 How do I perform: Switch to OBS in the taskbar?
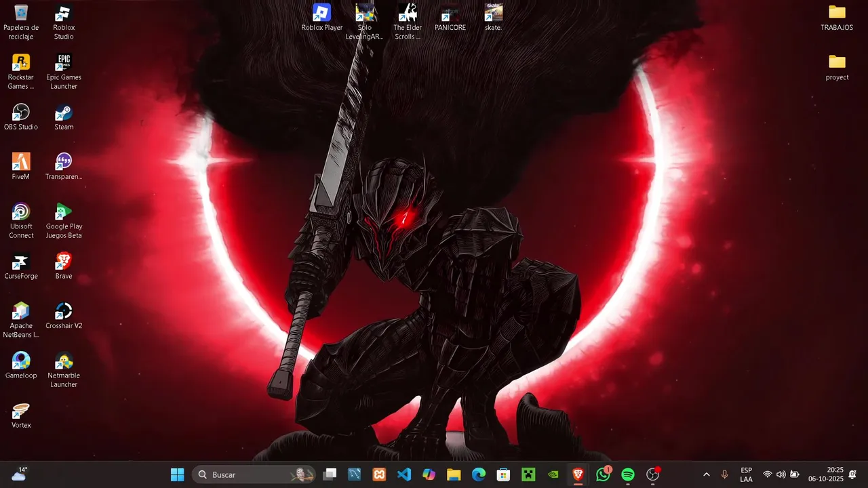point(653,474)
